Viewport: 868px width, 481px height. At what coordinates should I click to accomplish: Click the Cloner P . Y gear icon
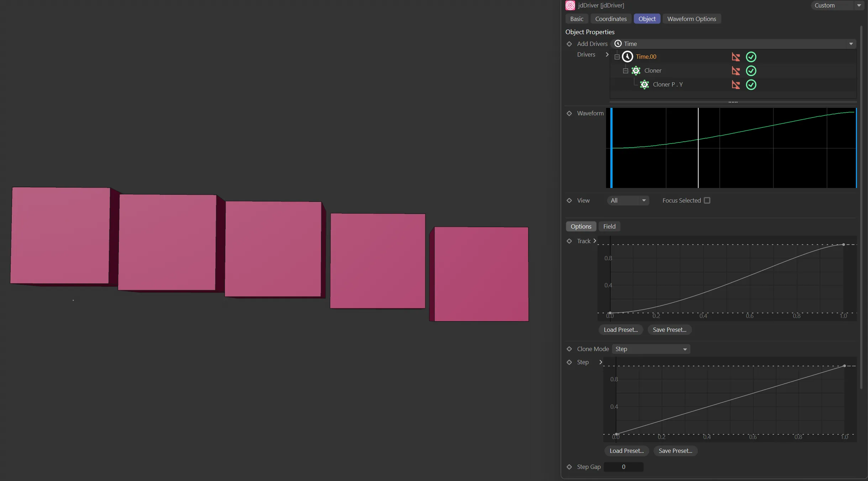[645, 84]
